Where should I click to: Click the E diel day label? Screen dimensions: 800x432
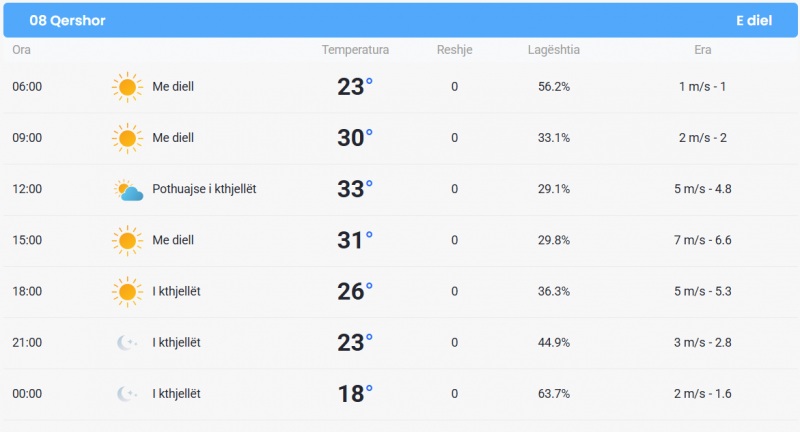[x=754, y=20]
